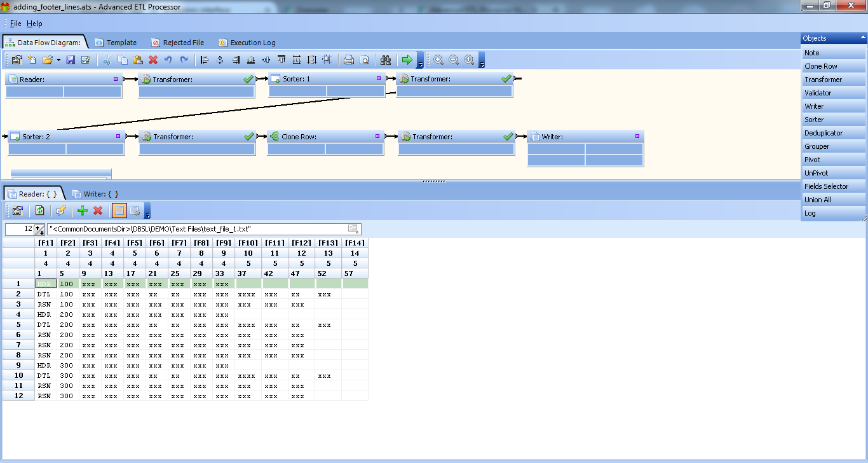Viewport: 868px width, 463px height.
Task: Click the HDR cell in row 1
Action: pyautogui.click(x=45, y=284)
